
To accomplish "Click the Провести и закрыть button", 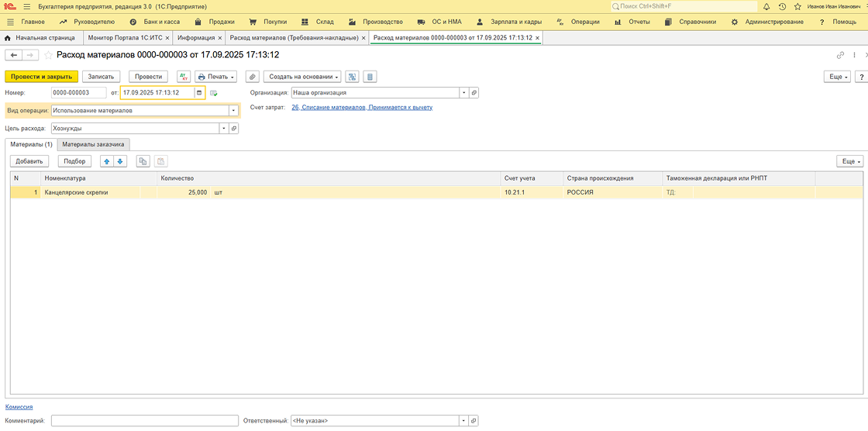I will [x=42, y=77].
